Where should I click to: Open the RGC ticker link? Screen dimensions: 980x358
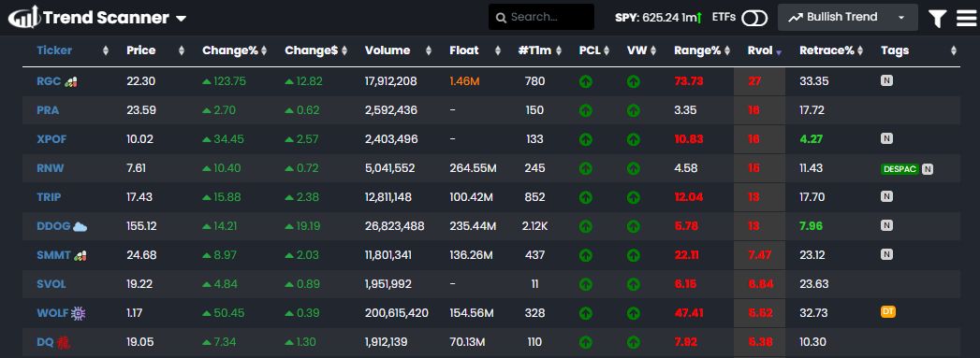coord(49,81)
